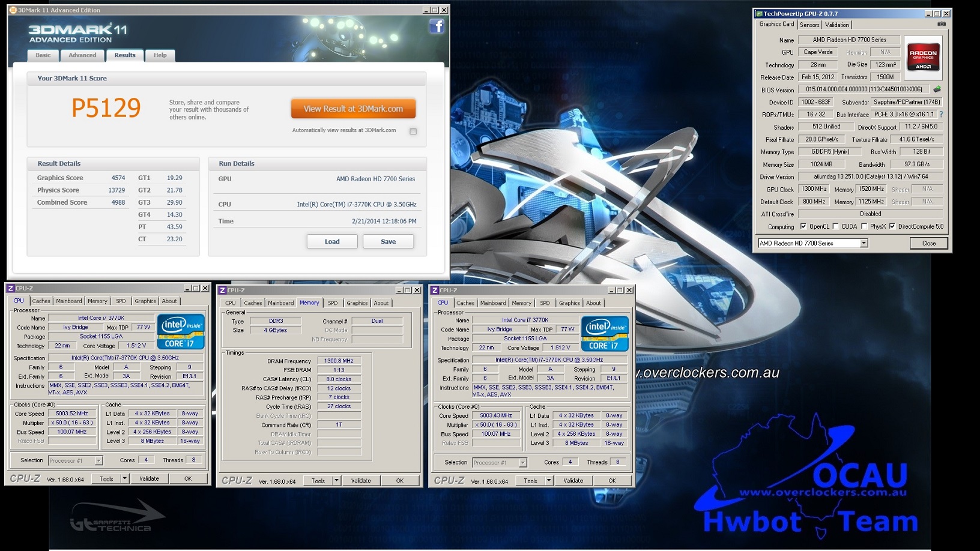Screen dimensions: 980x551
Task: Expand the Tools dropdown arrow in middle CPU-Z
Action: (337, 480)
